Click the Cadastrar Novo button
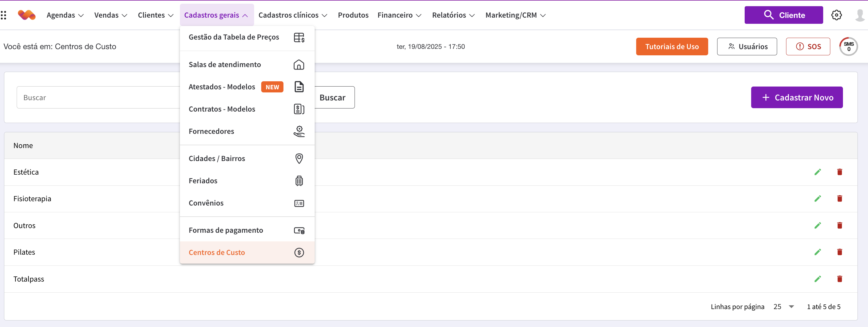Viewport: 868px width, 327px height. coord(797,97)
